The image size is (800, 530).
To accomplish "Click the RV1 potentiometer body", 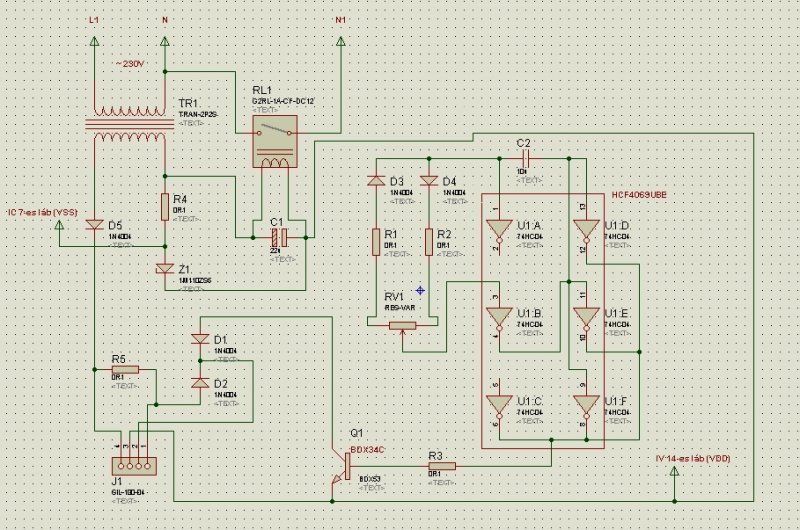I will click(403, 325).
